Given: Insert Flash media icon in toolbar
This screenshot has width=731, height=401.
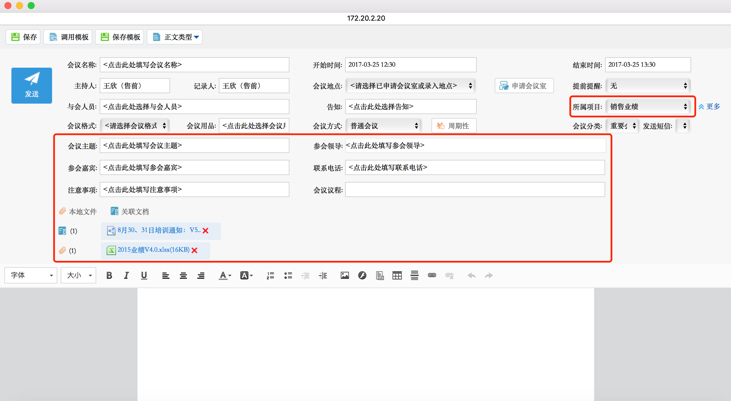Looking at the screenshot, I should 362,276.
